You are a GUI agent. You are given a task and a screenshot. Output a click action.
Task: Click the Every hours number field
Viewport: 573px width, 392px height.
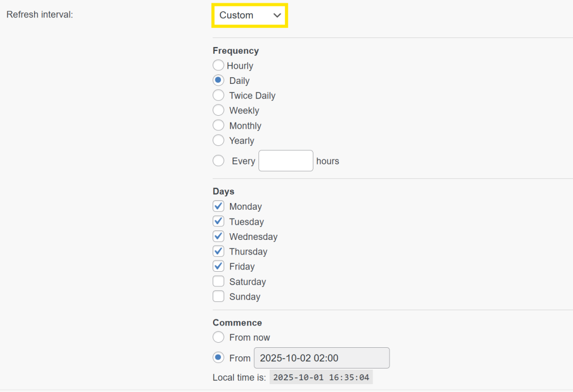(285, 161)
